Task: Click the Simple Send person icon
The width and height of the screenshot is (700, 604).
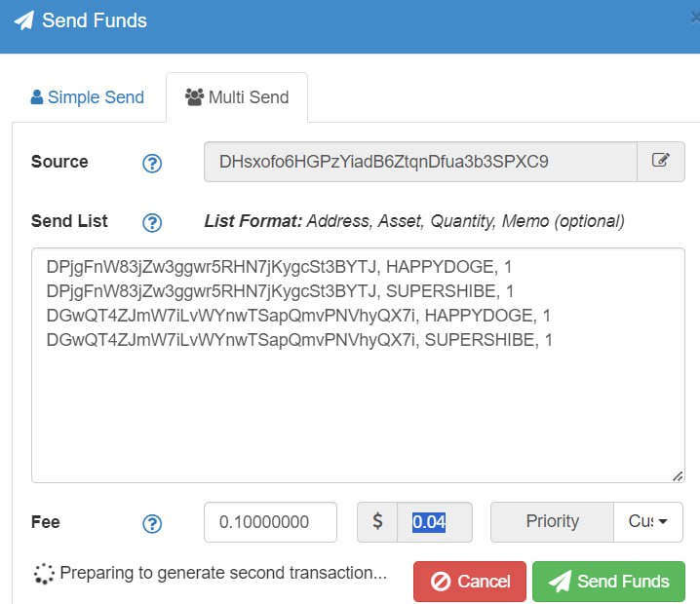Action: coord(37,96)
